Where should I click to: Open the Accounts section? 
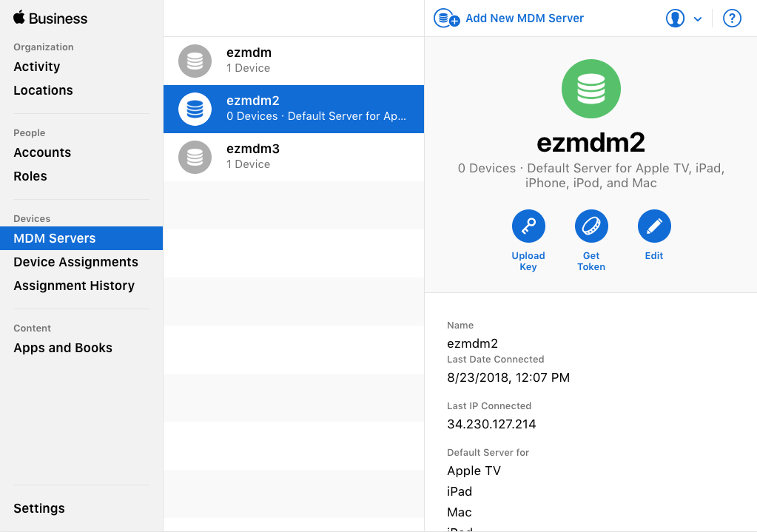click(x=42, y=152)
